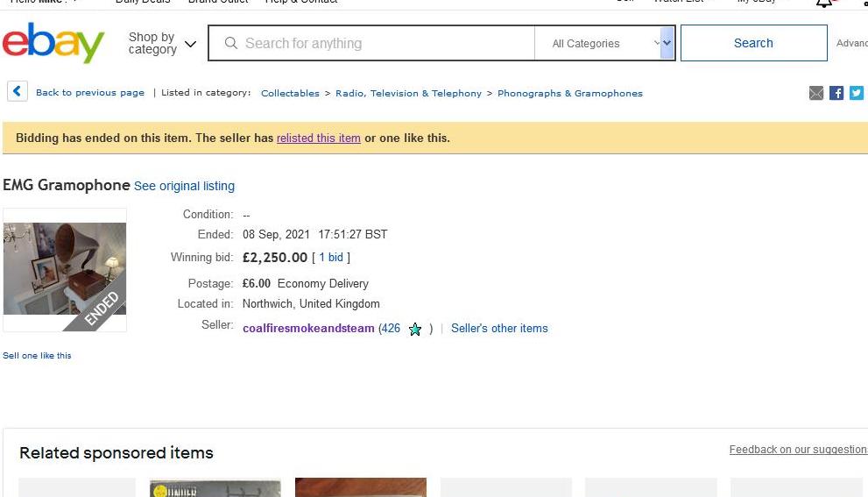
Task: Click the seller's feedback star icon
Action: pyautogui.click(x=415, y=330)
